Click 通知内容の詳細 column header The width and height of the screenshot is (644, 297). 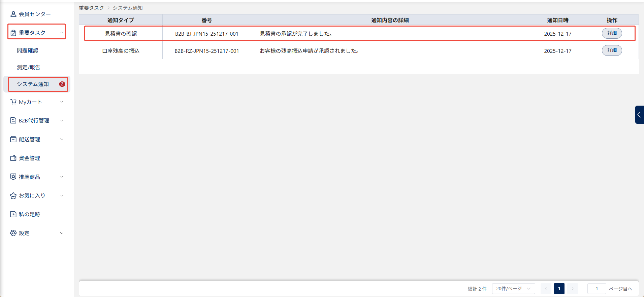click(390, 20)
